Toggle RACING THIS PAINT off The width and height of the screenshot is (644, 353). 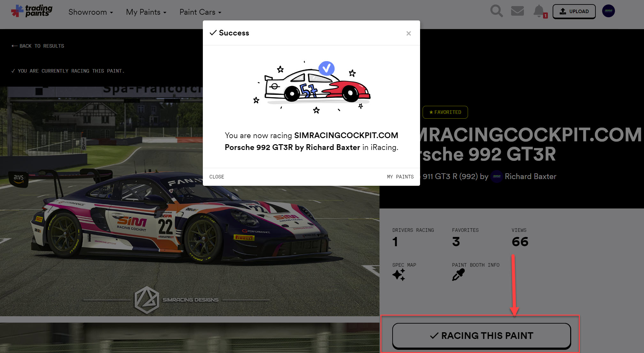tap(481, 336)
